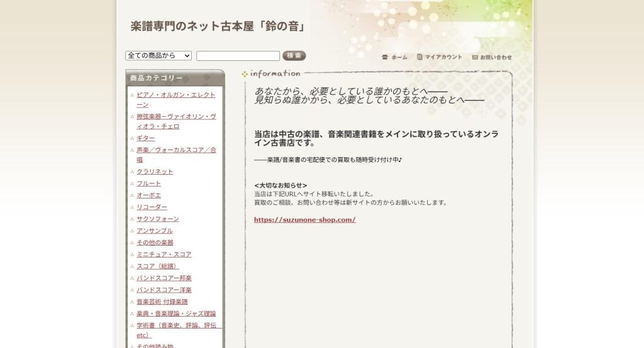Open バンドスコアー邦楽 category
The height and width of the screenshot is (348, 644).
click(164, 278)
